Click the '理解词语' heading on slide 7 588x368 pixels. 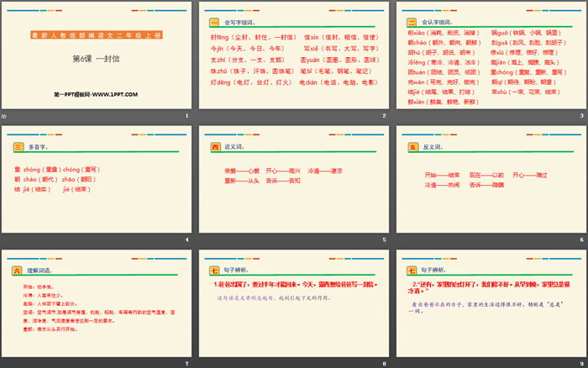pos(41,271)
